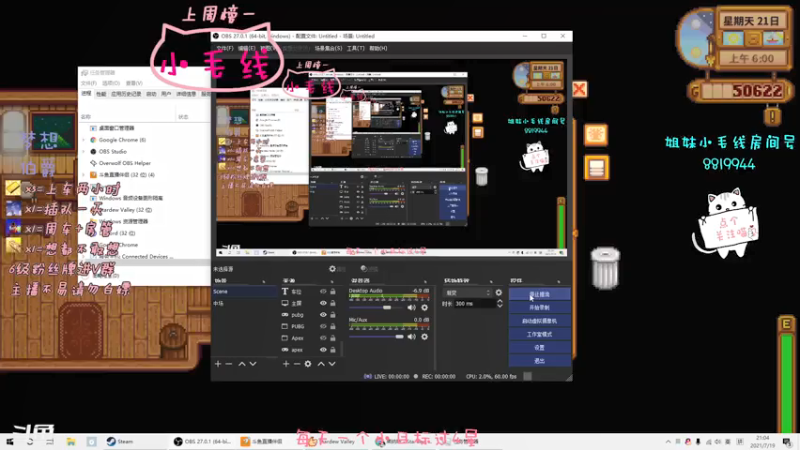Viewport: 800px width, 450px height.
Task: Open source properties gear in Sources panel footer
Action: click(x=308, y=364)
